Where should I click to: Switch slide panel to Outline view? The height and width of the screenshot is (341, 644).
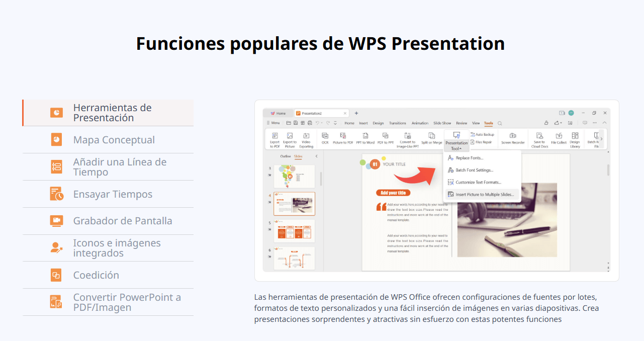point(286,156)
